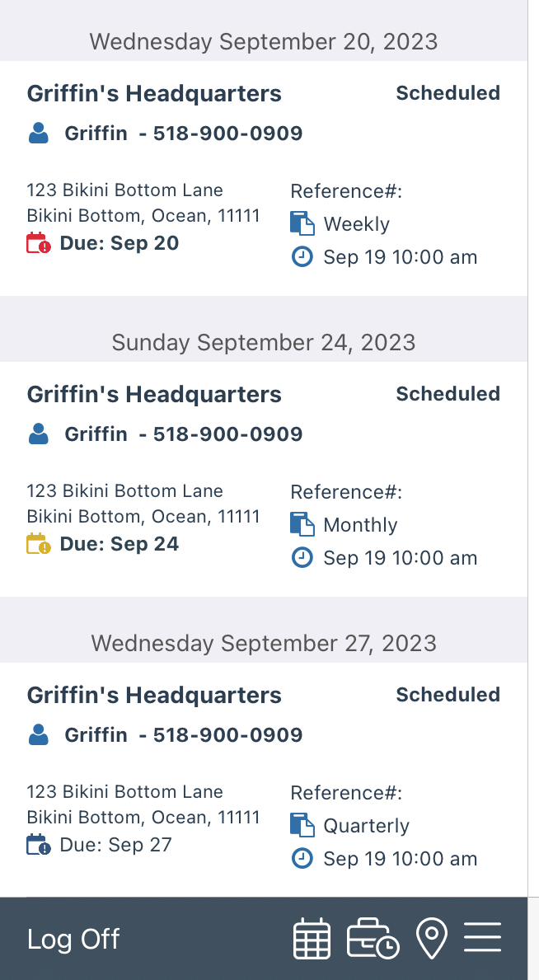
Task: Click the Monthly document icon
Action: [302, 525]
